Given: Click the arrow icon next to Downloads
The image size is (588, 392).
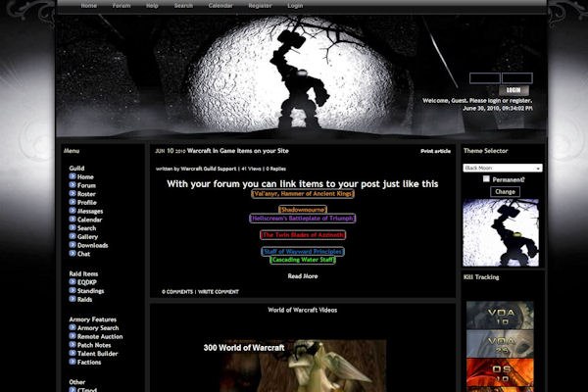Looking at the screenshot, I should point(73,245).
